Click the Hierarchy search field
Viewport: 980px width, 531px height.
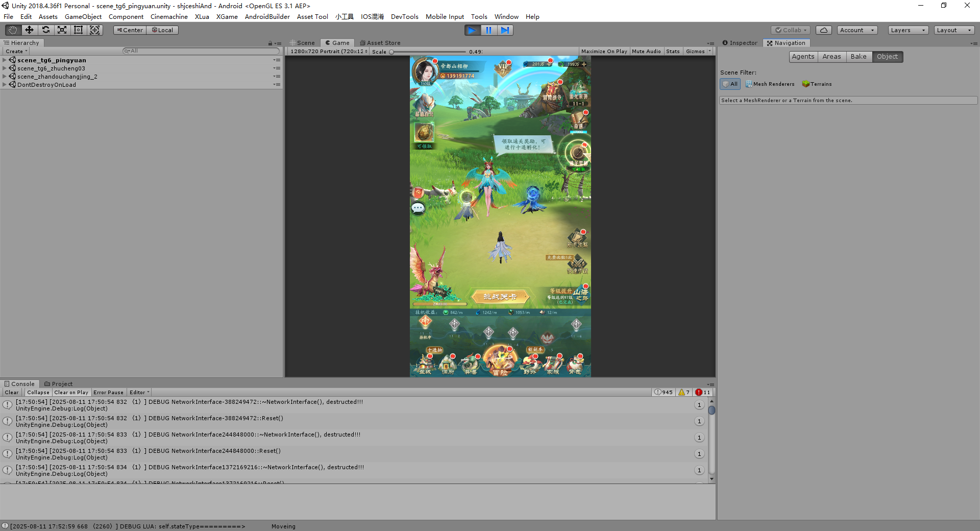(x=201, y=51)
